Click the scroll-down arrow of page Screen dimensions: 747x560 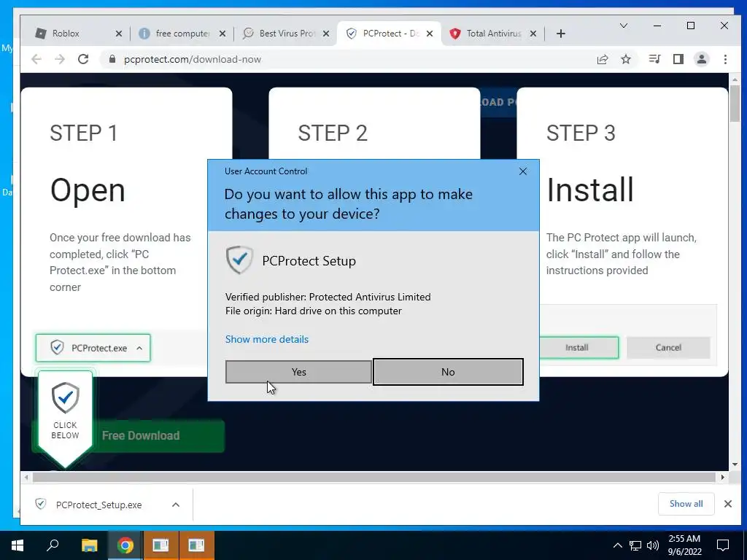click(x=734, y=464)
